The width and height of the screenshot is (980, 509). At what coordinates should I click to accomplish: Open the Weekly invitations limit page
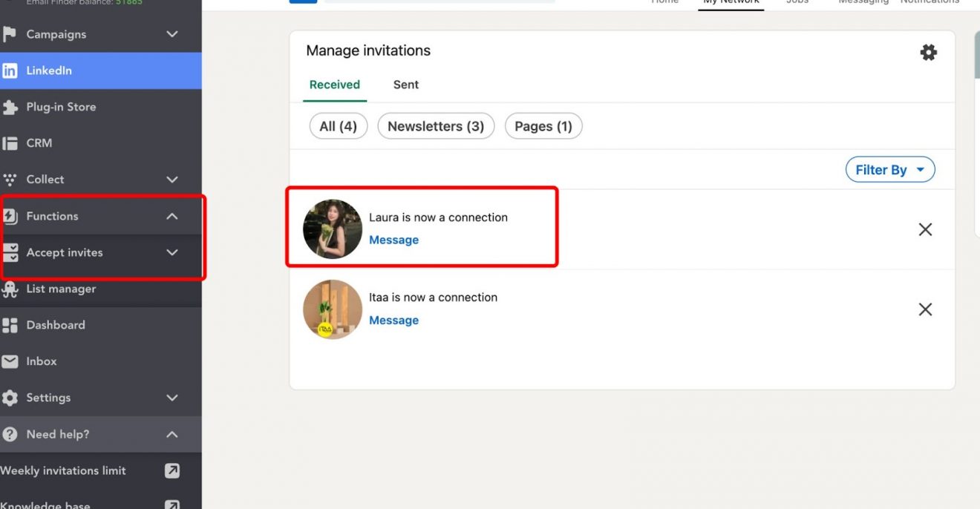point(63,470)
